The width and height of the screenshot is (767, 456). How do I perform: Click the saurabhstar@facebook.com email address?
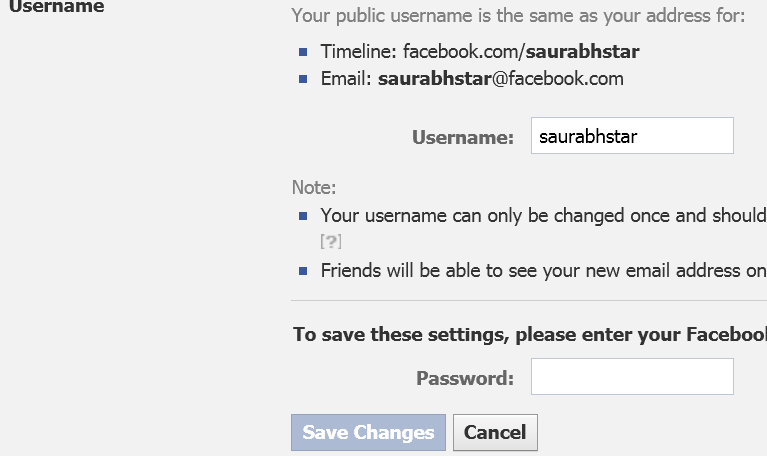[x=500, y=79]
